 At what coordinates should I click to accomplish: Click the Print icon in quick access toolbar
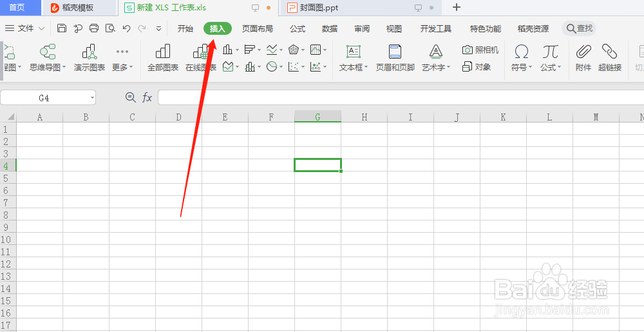[94, 28]
